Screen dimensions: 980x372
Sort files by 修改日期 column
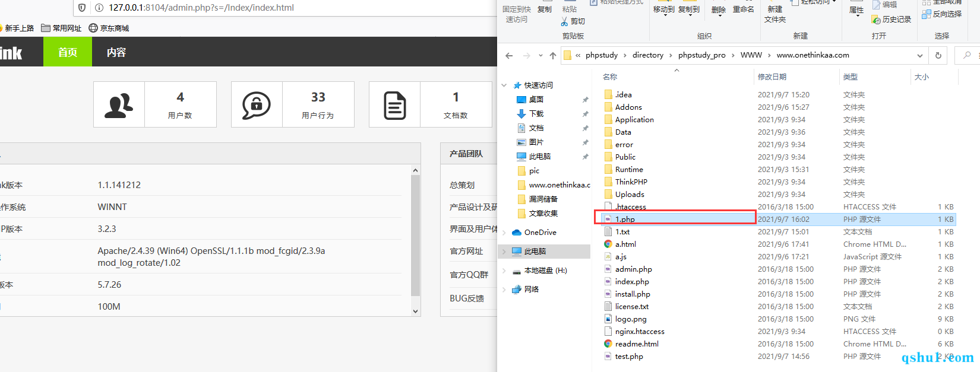tap(772, 77)
